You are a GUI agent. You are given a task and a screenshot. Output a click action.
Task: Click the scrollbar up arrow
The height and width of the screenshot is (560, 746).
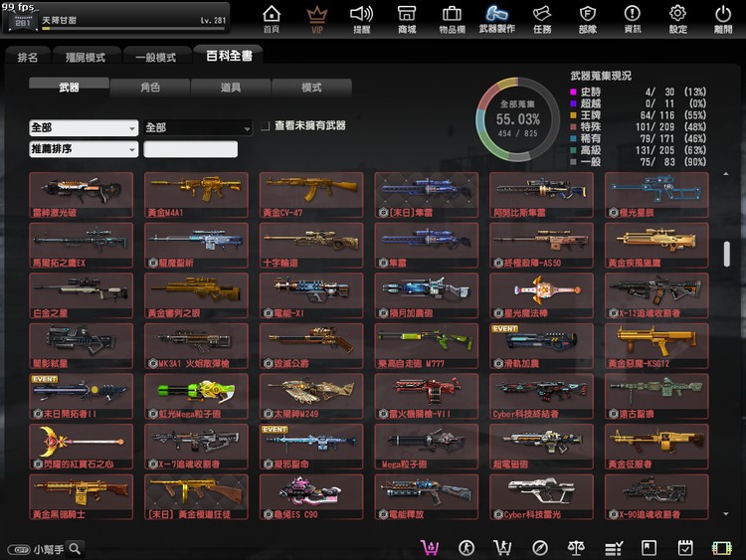726,174
